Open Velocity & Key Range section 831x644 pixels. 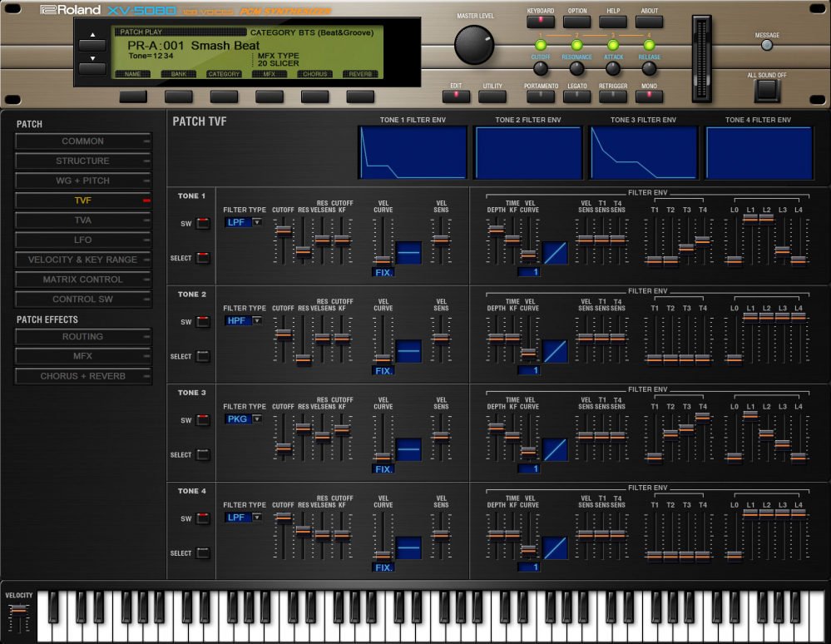coord(83,260)
